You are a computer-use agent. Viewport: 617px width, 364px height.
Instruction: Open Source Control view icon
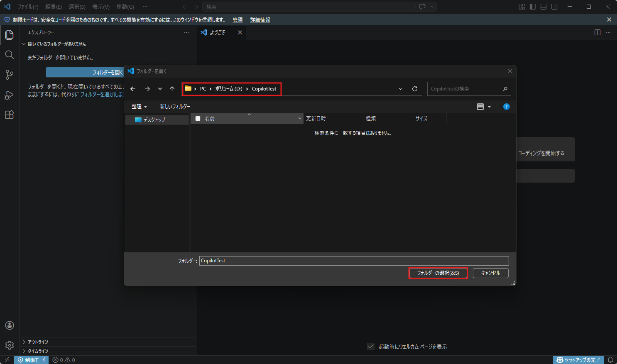tap(9, 75)
